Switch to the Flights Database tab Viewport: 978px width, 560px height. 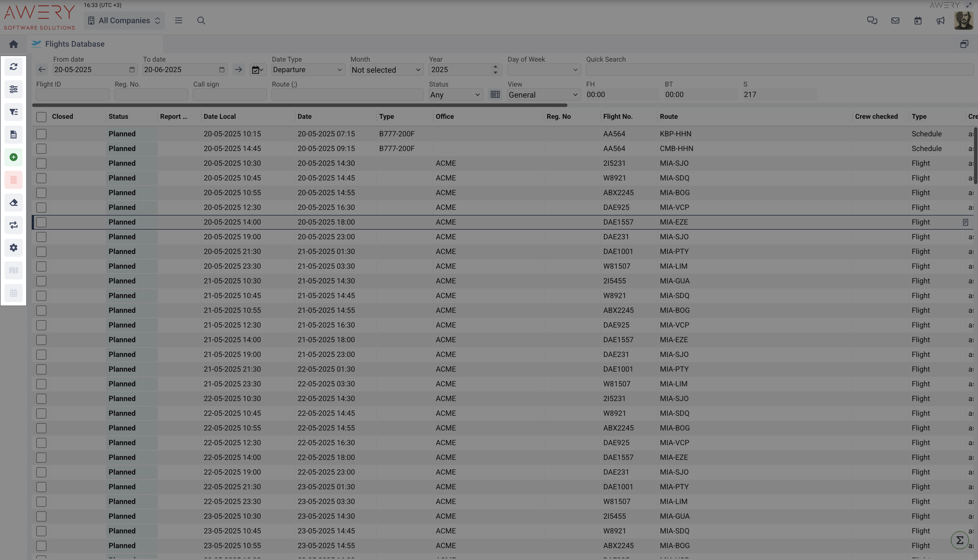[x=75, y=44]
